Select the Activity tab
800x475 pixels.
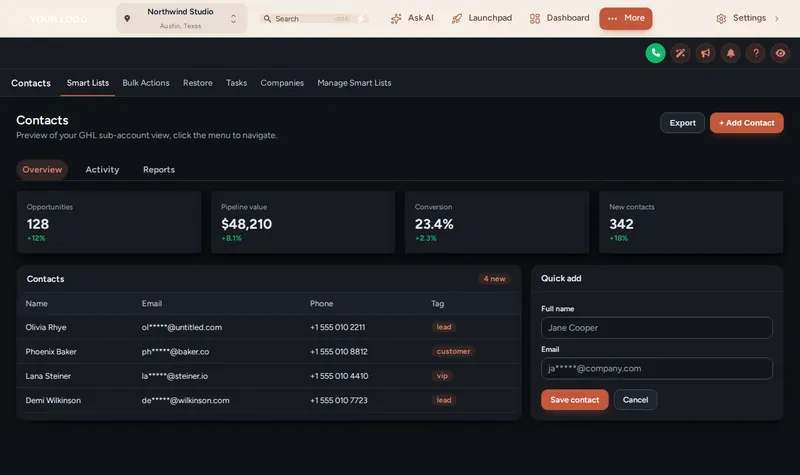(x=102, y=169)
